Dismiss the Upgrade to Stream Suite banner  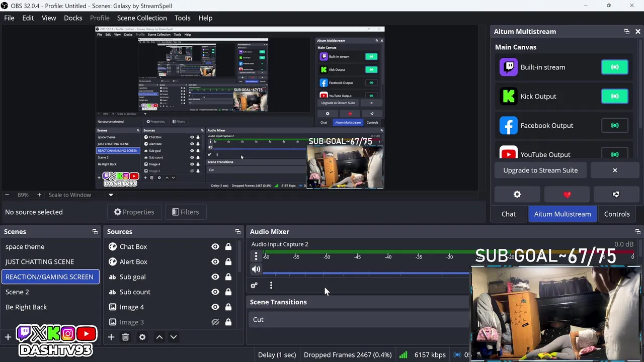pos(615,170)
